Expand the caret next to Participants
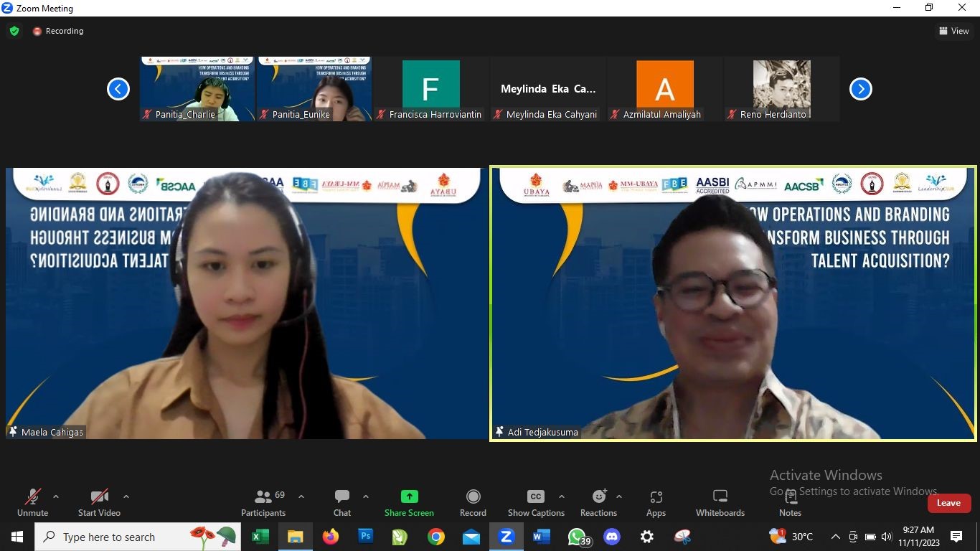This screenshot has height=551, width=980. tap(301, 496)
